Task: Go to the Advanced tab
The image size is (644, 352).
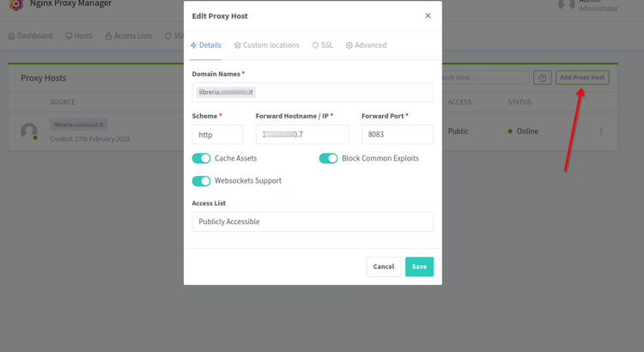Action: (366, 46)
